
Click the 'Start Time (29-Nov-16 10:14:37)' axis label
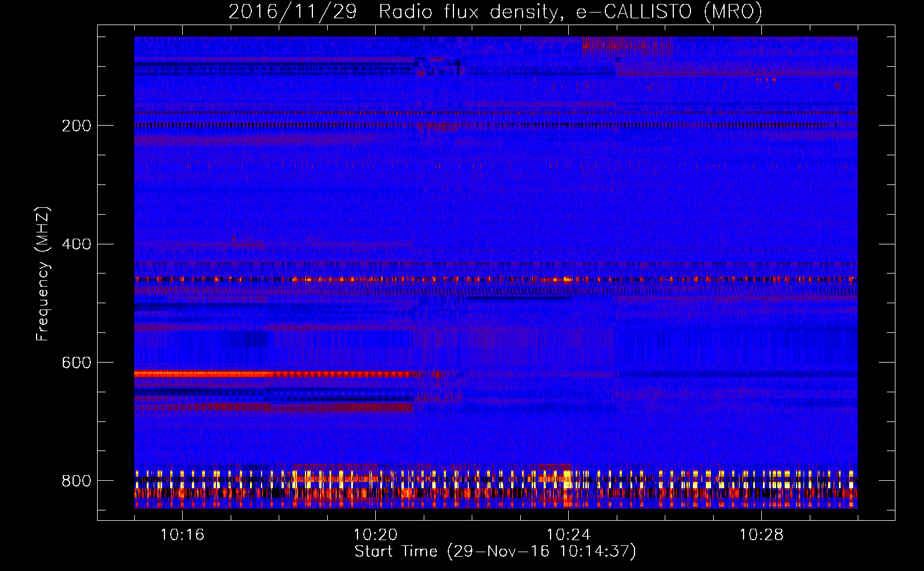coord(495,552)
